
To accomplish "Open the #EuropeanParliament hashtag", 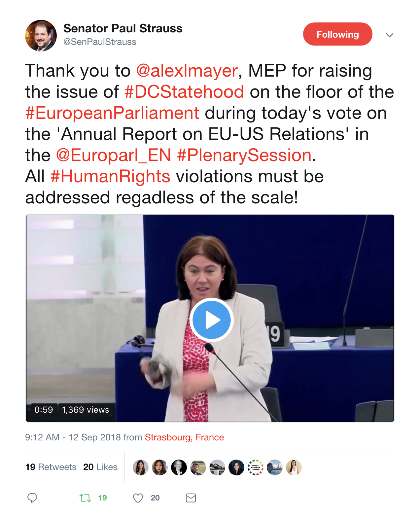I will (x=112, y=113).
